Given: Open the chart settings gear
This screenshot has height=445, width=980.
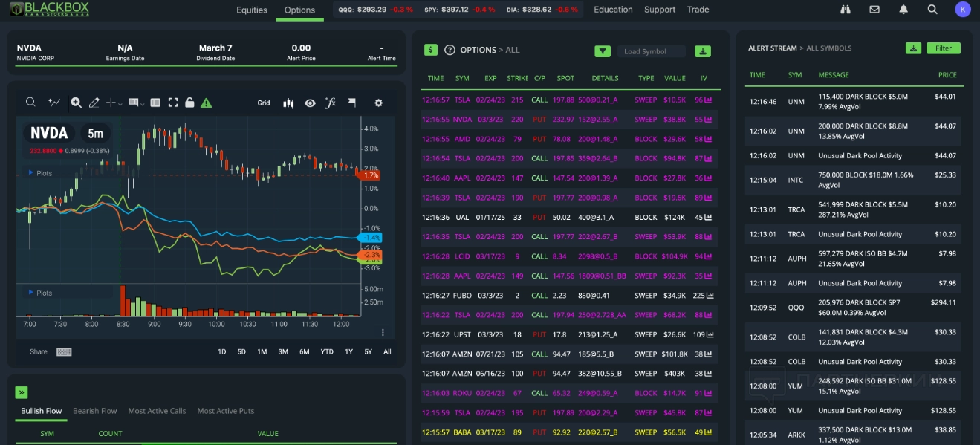Looking at the screenshot, I should (378, 103).
